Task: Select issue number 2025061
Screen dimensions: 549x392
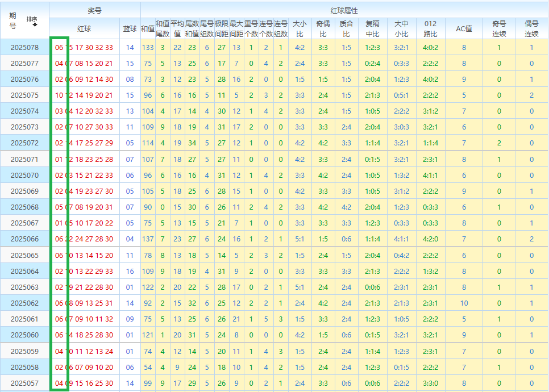Action: 24,319
